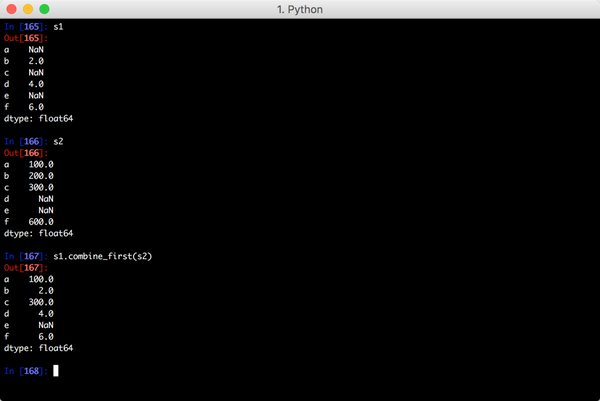
Task: Select the s1.combine_first(s2) command text
Action: [x=102, y=257]
